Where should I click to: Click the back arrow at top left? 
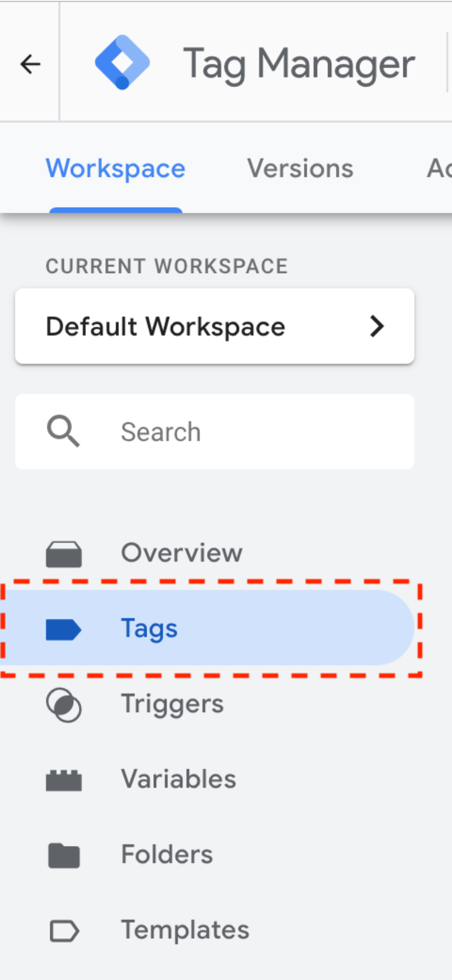click(29, 63)
